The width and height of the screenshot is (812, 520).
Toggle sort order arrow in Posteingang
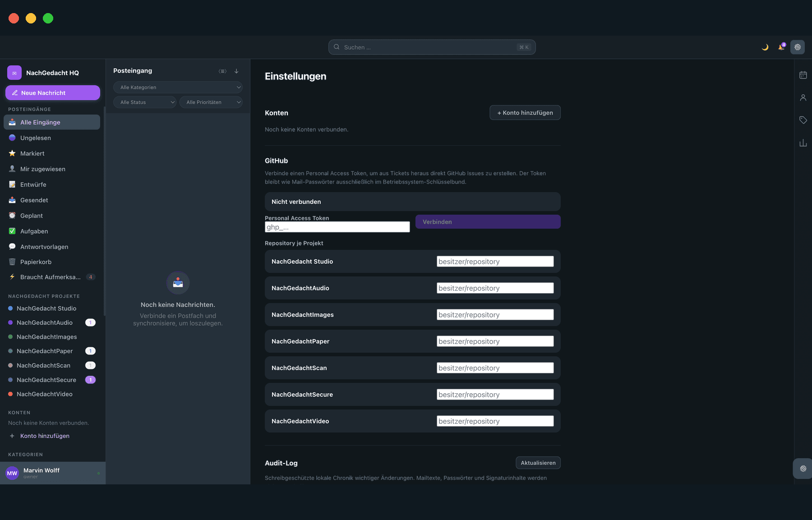pyautogui.click(x=236, y=71)
